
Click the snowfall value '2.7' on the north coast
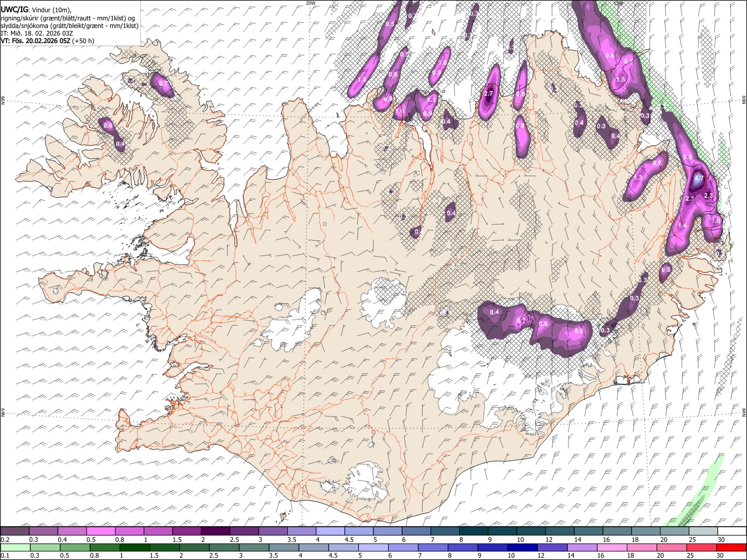pyautogui.click(x=489, y=94)
